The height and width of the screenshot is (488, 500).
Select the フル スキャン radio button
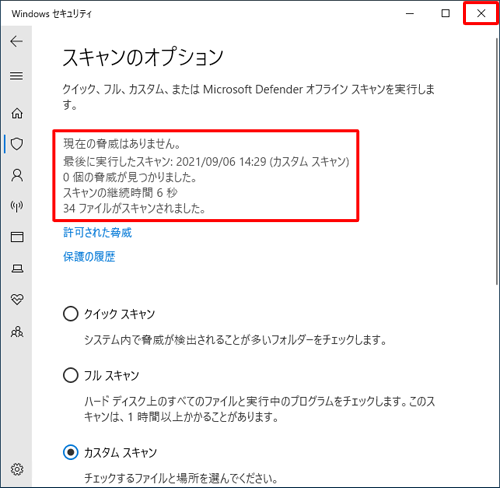click(x=70, y=375)
